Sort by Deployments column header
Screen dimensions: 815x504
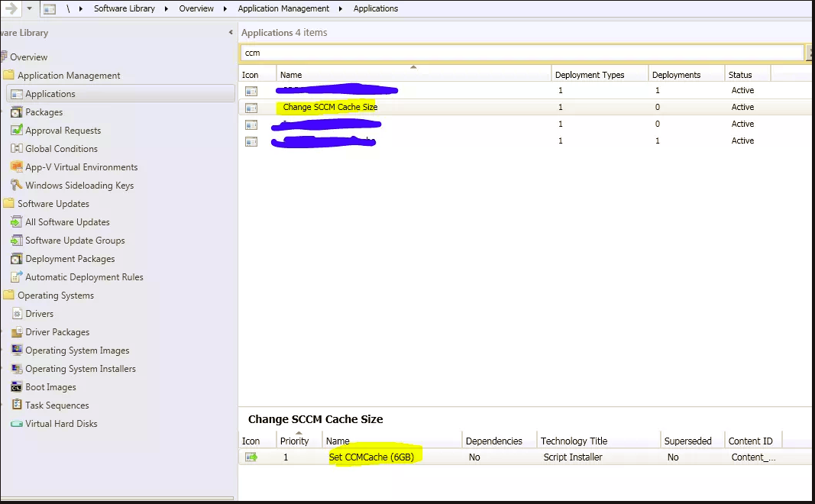click(x=686, y=74)
